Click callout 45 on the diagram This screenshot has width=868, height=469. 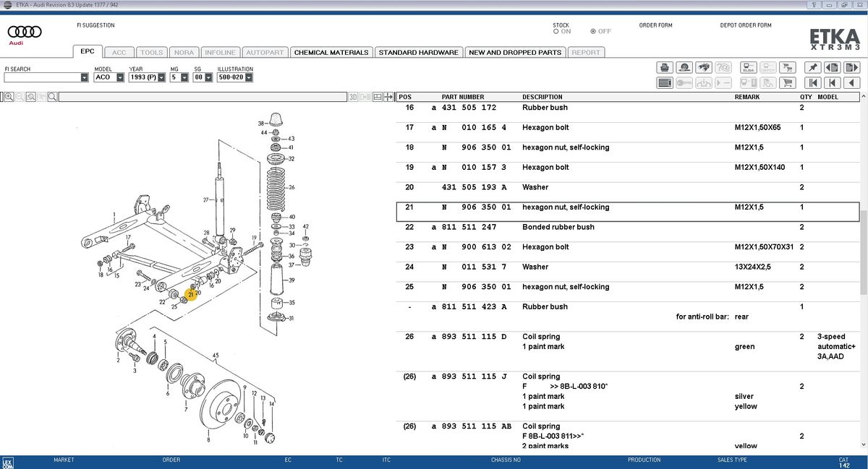215,355
